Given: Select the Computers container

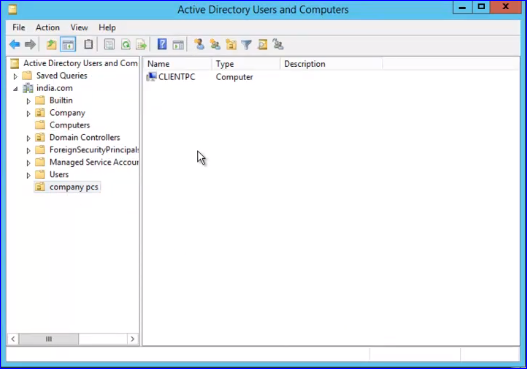Looking at the screenshot, I should coord(70,125).
